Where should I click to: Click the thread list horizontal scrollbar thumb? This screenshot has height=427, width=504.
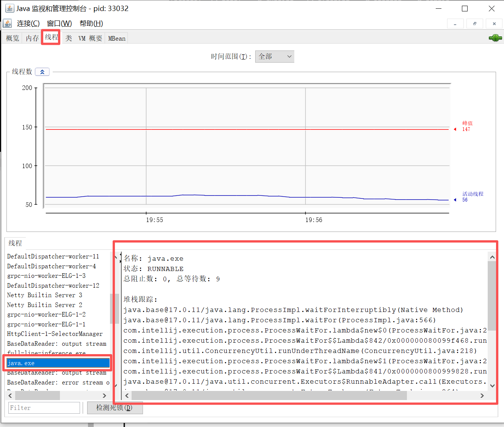(37, 395)
